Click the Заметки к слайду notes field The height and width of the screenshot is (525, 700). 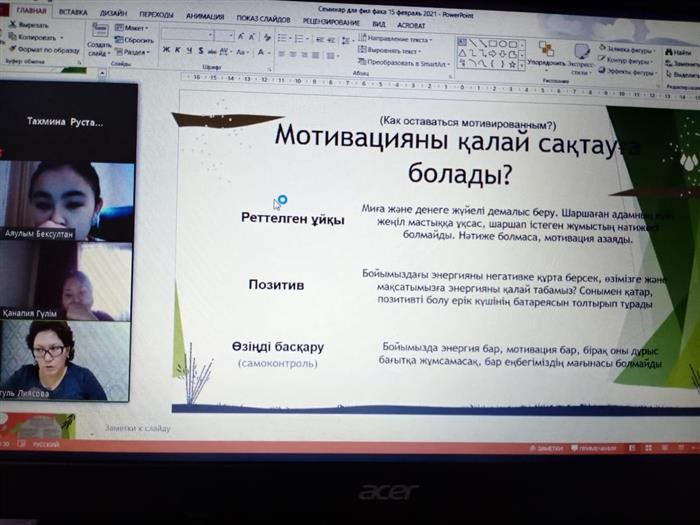(138, 428)
